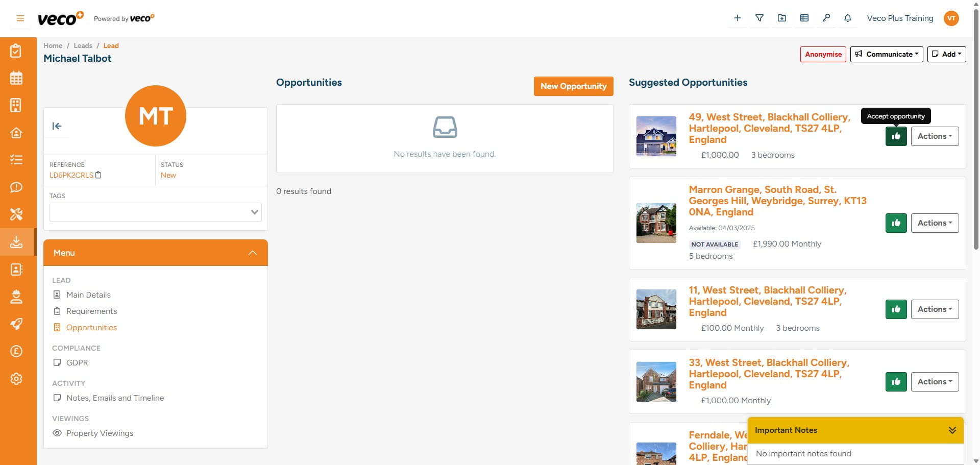Screen dimensions: 980x465
Task: Open the calendar icon in the sidebar
Action: tap(16, 78)
